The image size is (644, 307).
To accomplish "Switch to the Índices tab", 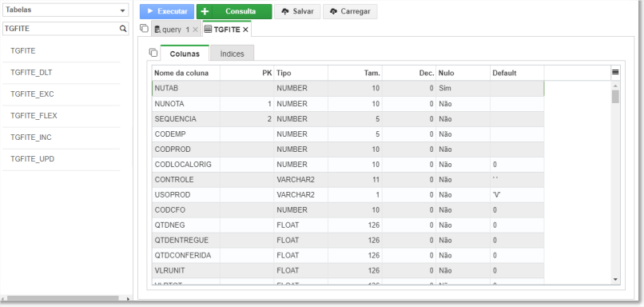I will 232,54.
